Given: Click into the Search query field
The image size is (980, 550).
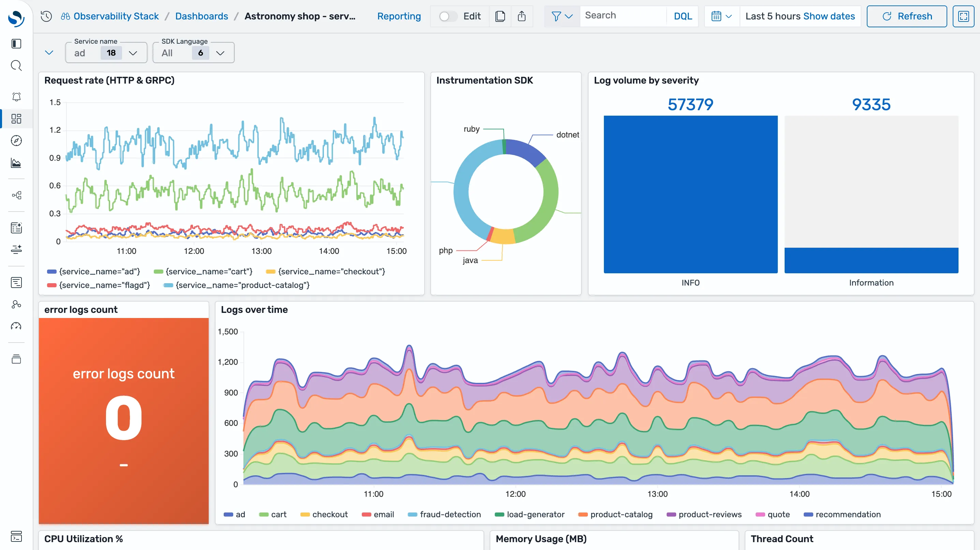Looking at the screenshot, I should tap(623, 16).
